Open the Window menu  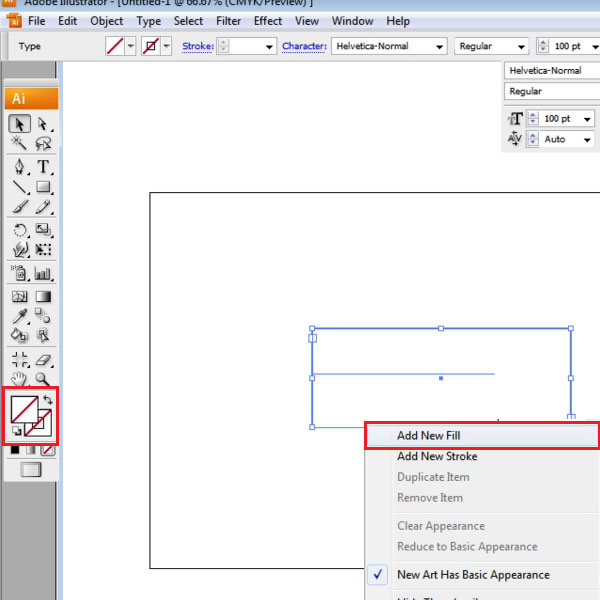pos(352,21)
